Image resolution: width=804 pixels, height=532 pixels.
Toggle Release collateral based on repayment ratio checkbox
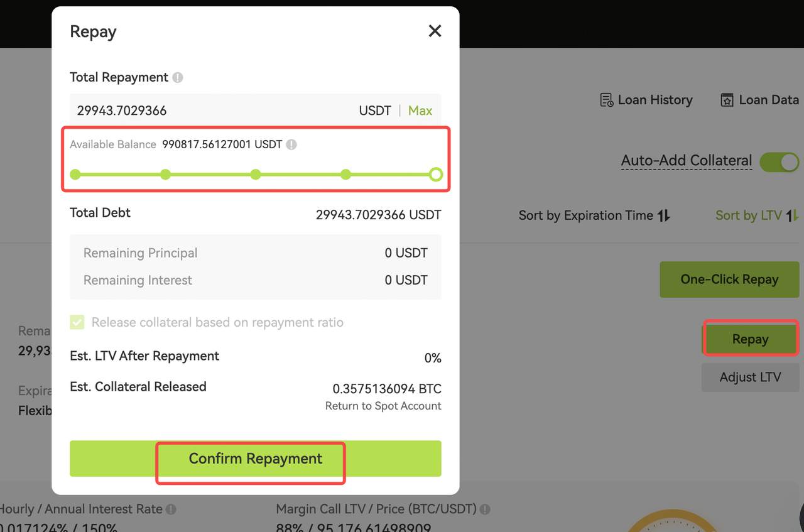pos(77,323)
